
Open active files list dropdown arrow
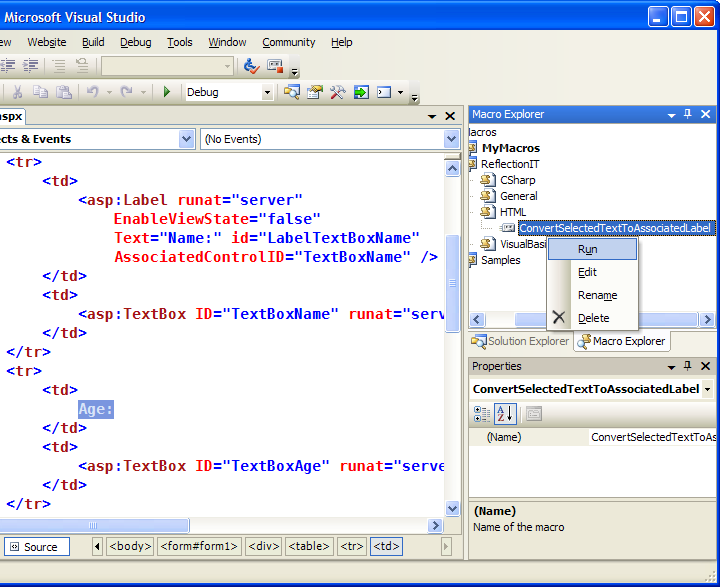point(432,117)
